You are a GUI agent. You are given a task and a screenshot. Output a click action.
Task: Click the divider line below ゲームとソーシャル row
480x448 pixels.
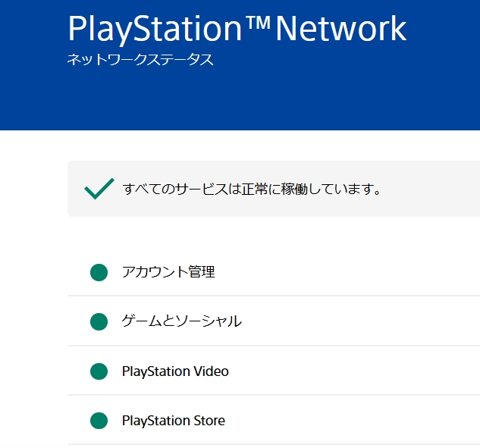pyautogui.click(x=273, y=346)
